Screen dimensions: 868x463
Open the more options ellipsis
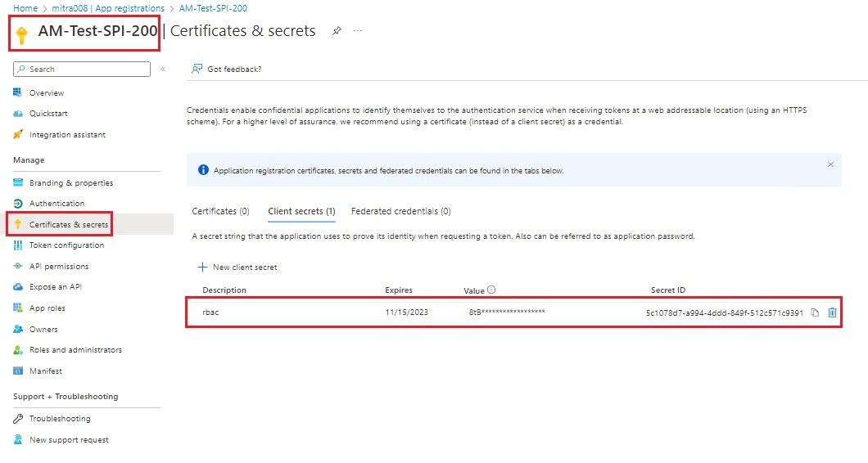point(358,31)
